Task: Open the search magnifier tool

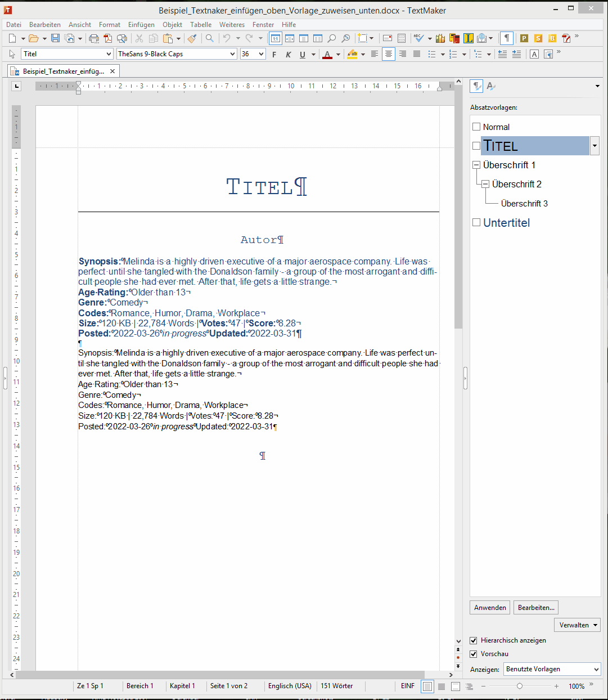Action: [209, 38]
